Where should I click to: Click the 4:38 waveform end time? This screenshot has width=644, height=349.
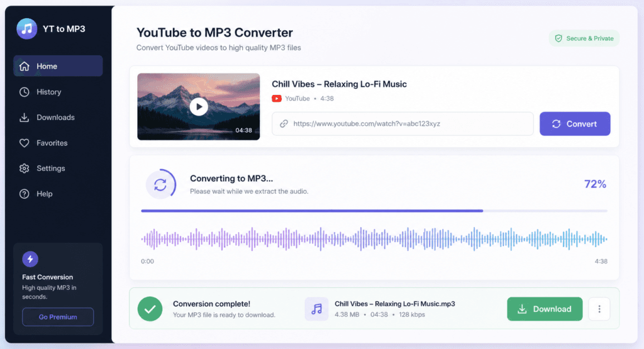tap(601, 261)
